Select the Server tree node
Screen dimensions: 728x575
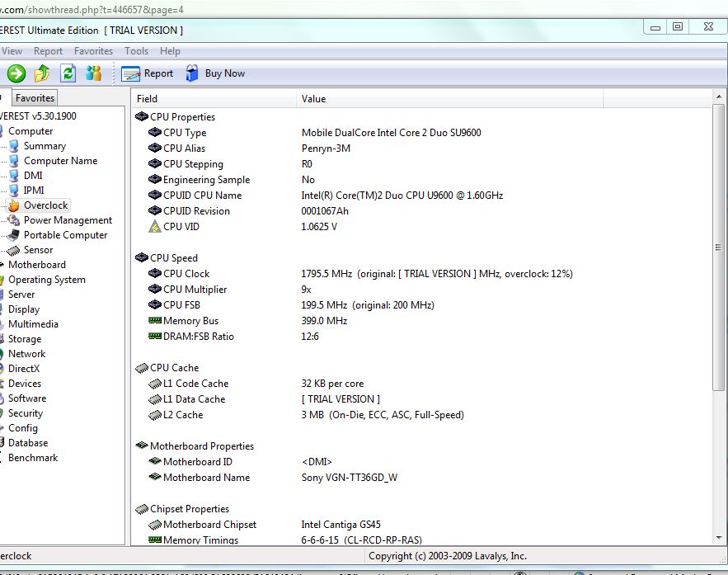(x=21, y=295)
